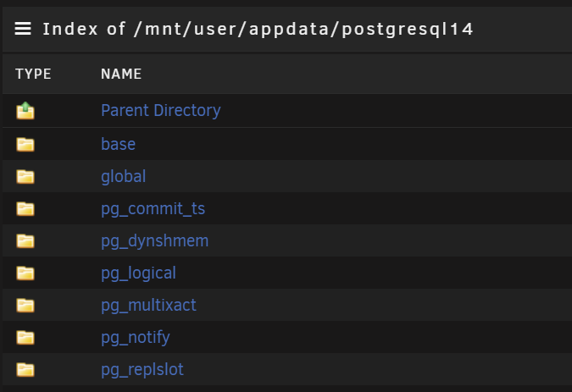Click the folder icon beside pg_logical
Image resolution: width=572 pixels, height=392 pixels.
point(25,273)
